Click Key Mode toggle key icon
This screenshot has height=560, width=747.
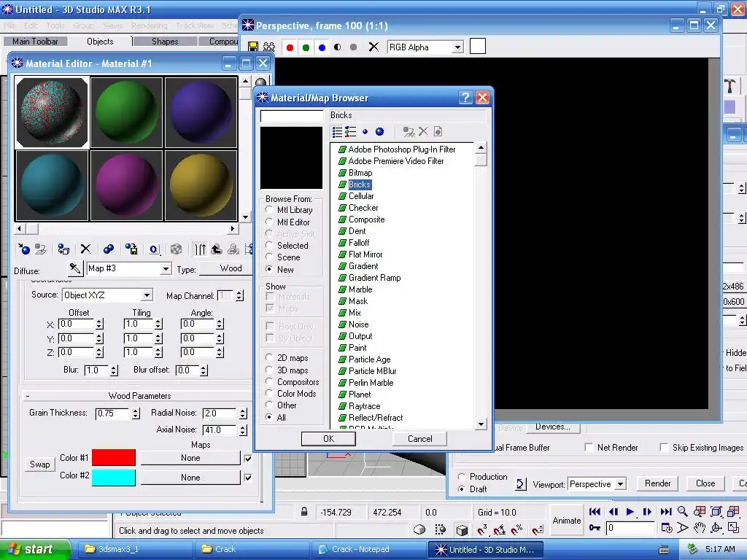tap(595, 528)
